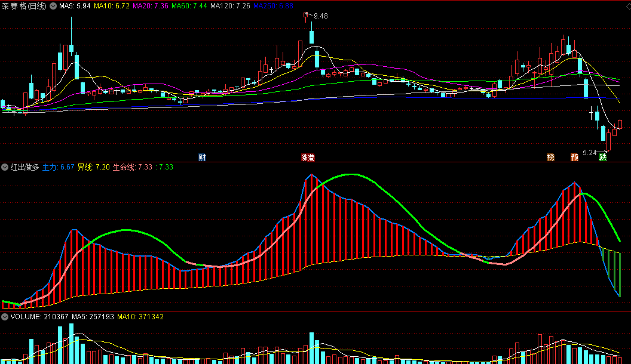Select the volume MA10: 371342 label

pos(140,317)
